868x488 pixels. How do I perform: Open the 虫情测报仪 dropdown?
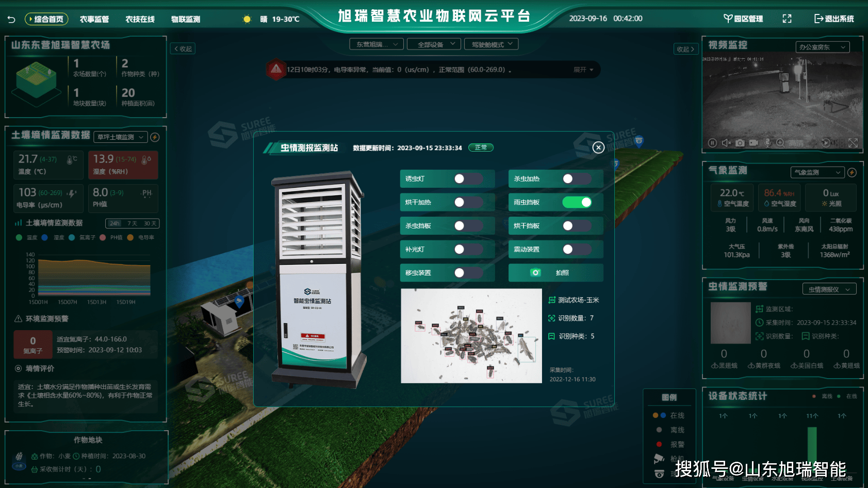coord(829,289)
